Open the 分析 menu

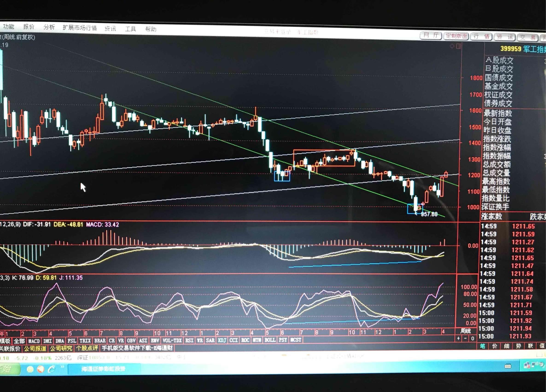click(49, 27)
